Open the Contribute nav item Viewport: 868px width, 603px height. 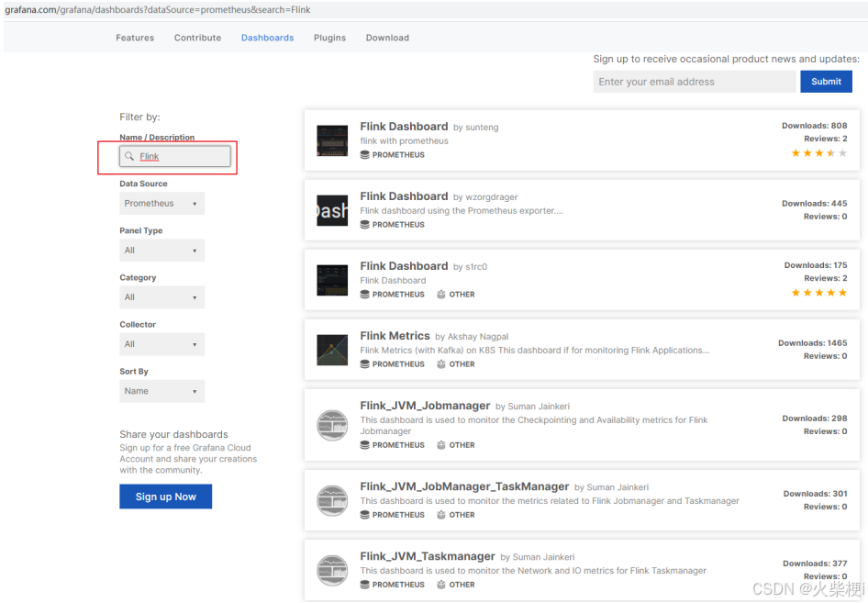197,38
